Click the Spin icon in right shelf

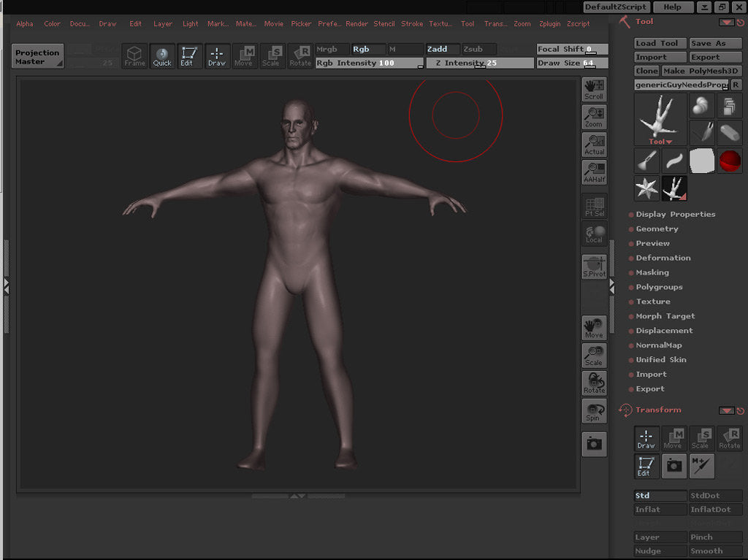594,411
